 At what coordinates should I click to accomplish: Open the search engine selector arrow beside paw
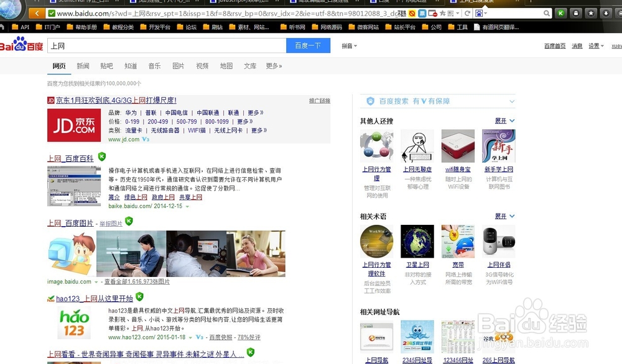[486, 14]
